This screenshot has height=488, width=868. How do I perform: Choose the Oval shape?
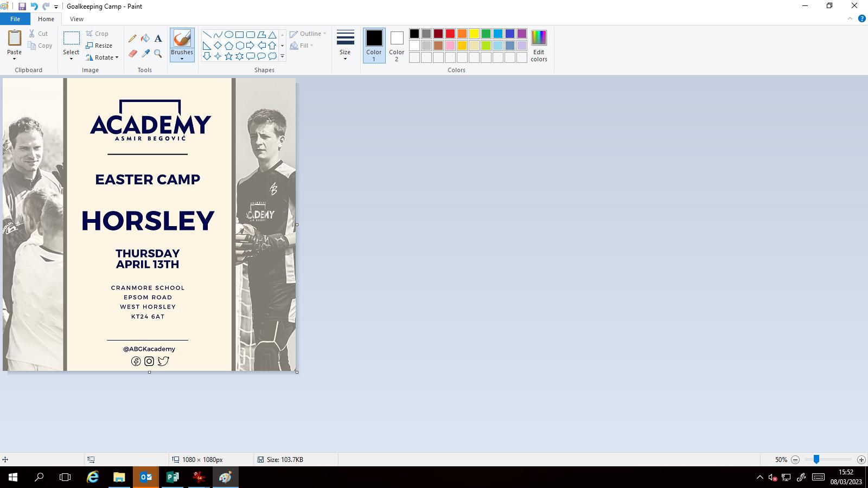(228, 35)
